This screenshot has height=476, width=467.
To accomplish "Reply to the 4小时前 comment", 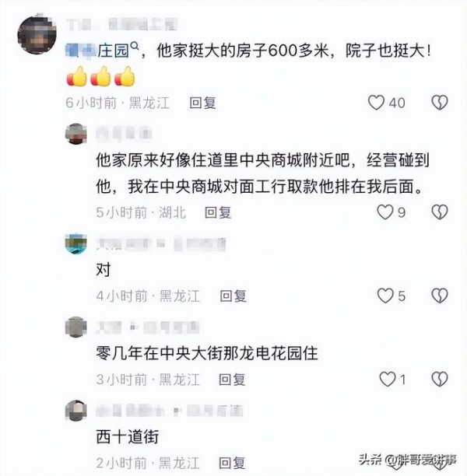I will tap(233, 296).
